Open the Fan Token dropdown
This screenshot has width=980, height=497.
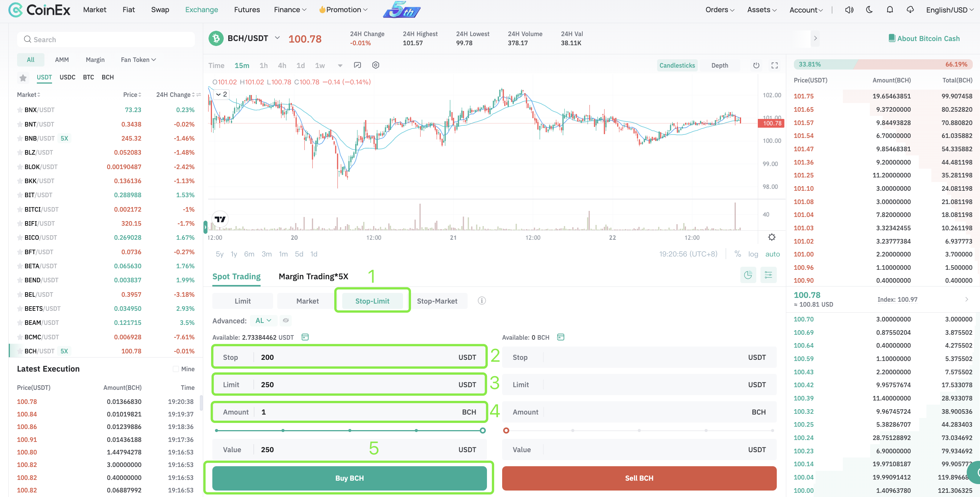[x=139, y=60]
